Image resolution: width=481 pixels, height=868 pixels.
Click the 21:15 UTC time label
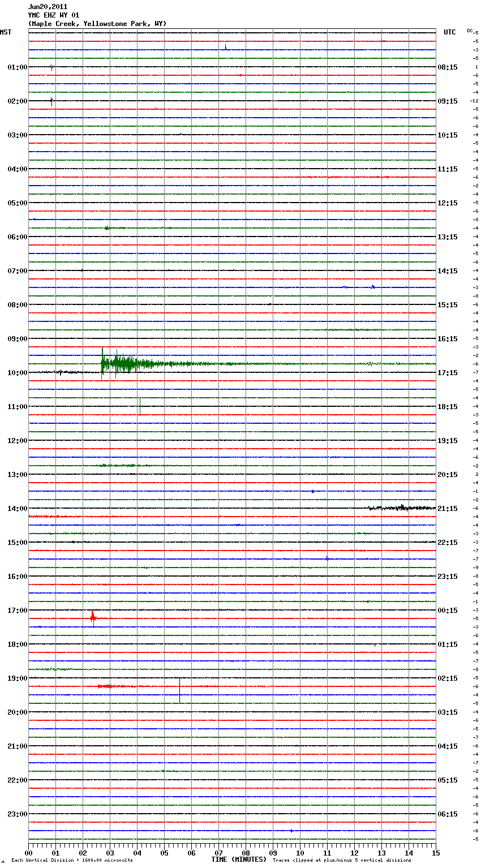point(448,509)
